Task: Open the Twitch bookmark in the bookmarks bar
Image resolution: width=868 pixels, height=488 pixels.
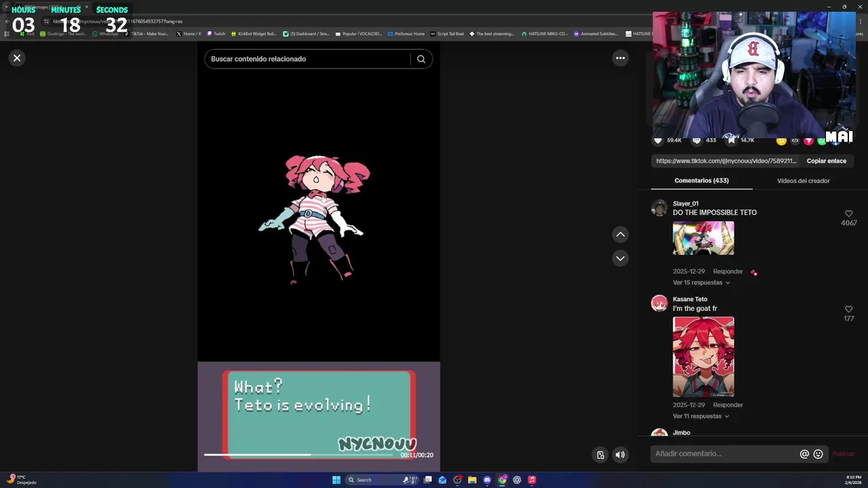Action: click(216, 33)
